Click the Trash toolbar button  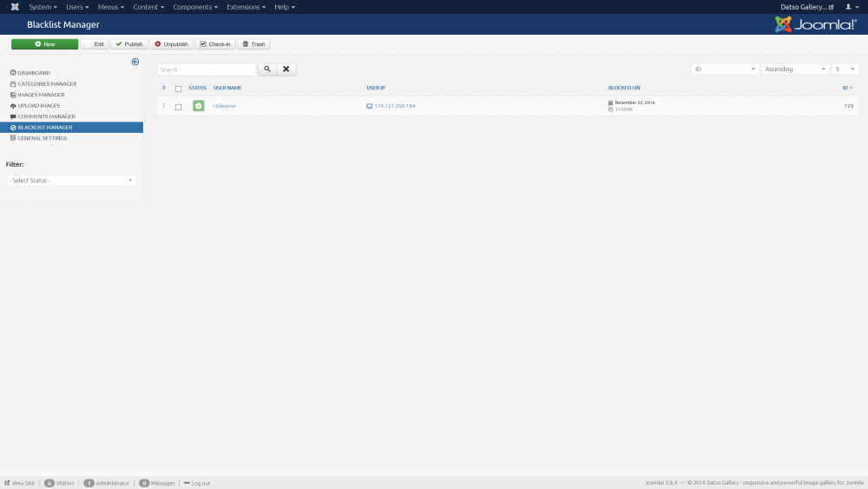[x=254, y=44]
